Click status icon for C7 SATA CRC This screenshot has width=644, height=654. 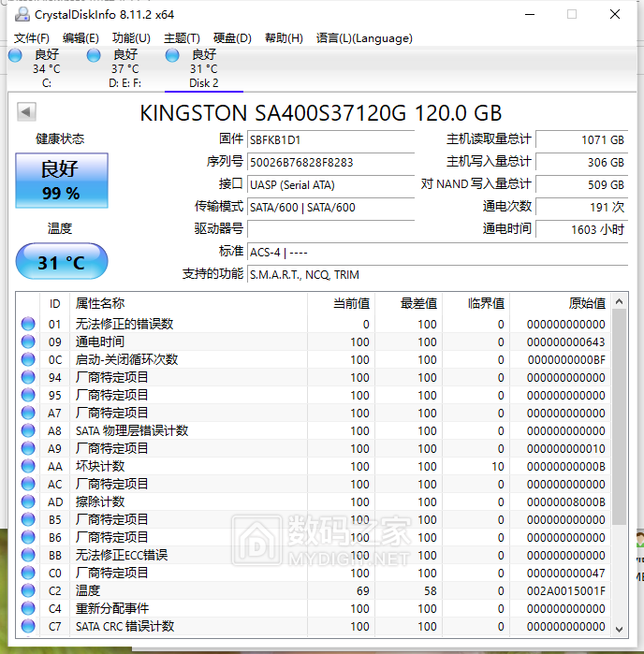pos(28,626)
